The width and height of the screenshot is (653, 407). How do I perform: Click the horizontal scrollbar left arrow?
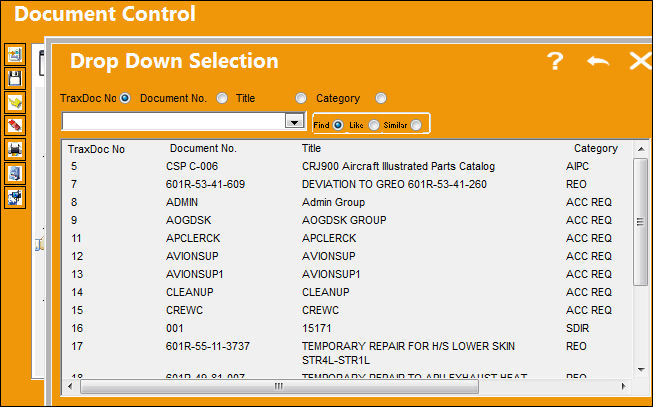[70, 387]
